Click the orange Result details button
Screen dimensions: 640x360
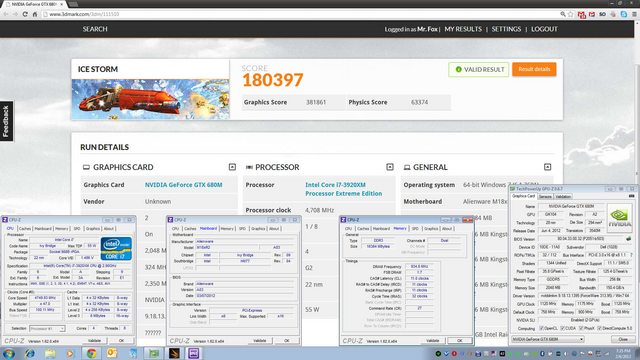click(534, 69)
